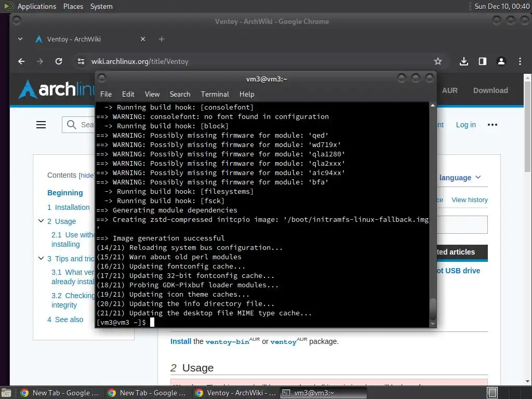Click the forward navigation arrow
The width and height of the screenshot is (532, 399).
[40, 61]
